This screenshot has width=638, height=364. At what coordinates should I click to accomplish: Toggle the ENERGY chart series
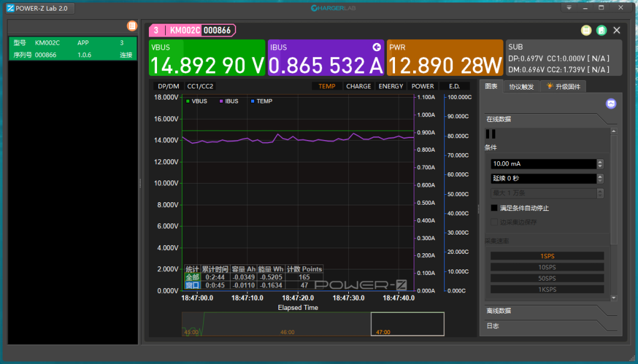click(x=391, y=86)
